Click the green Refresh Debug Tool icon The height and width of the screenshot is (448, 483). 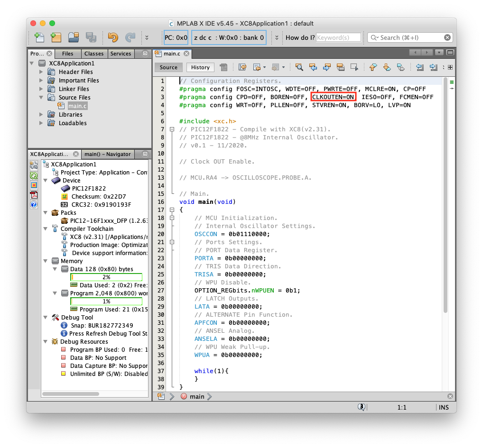(x=34, y=176)
